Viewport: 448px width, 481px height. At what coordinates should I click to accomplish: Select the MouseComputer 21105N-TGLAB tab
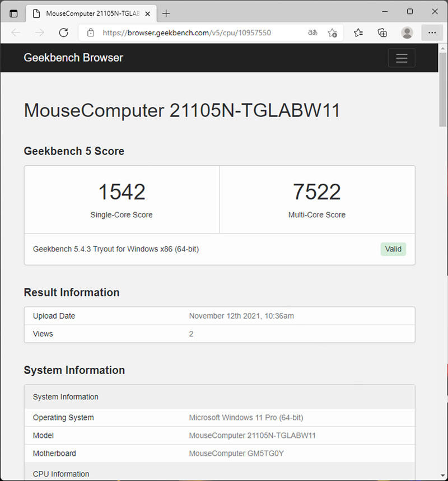(91, 14)
